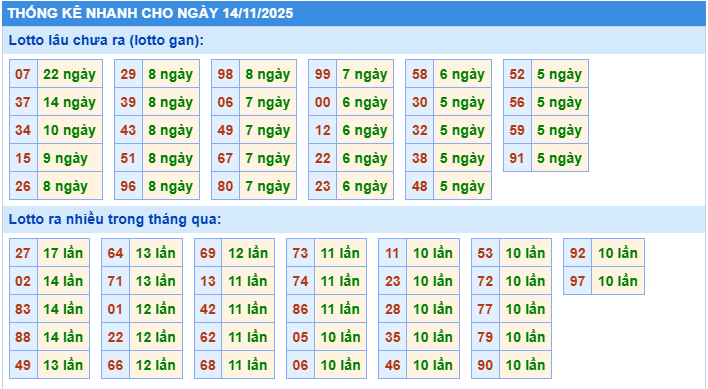Viewport: 708px width, 389px height.
Task: Select '6 ngày' beside number 00
Action: coord(365,102)
